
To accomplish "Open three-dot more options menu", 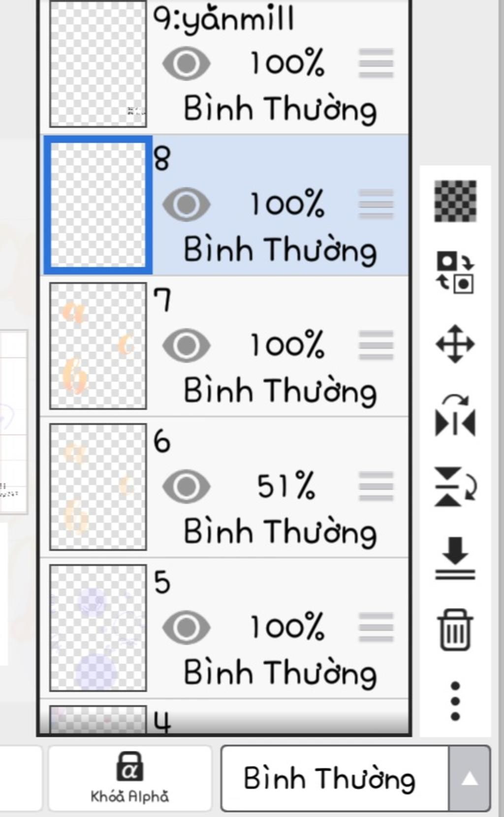I will [455, 701].
